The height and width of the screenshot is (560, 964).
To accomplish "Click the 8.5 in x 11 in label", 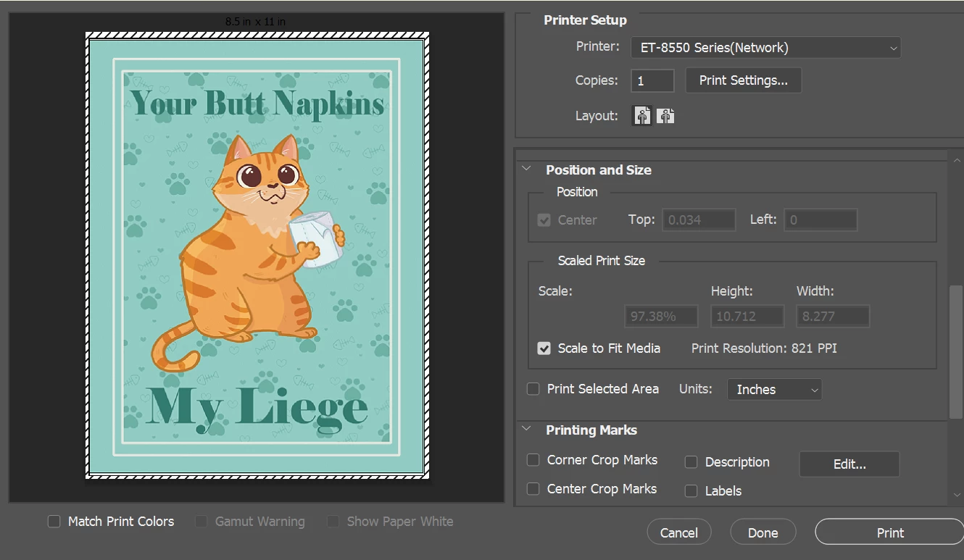I will point(256,22).
